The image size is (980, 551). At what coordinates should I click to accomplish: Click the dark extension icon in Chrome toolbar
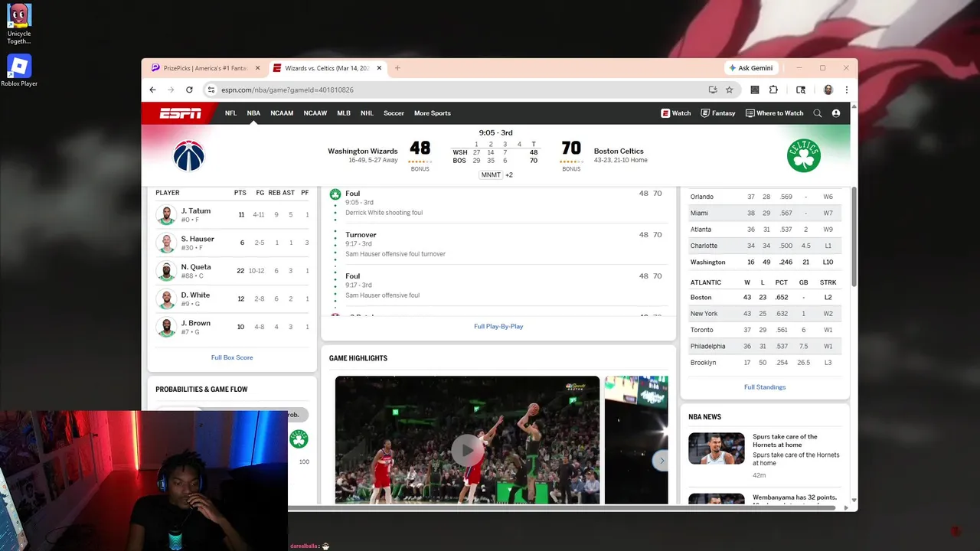(x=755, y=90)
